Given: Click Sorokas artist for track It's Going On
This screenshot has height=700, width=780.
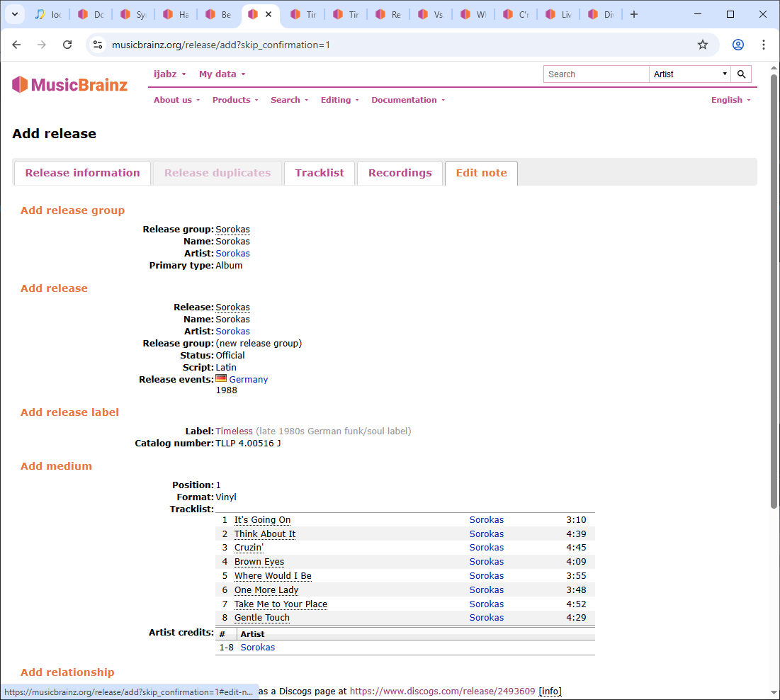Looking at the screenshot, I should (x=487, y=520).
